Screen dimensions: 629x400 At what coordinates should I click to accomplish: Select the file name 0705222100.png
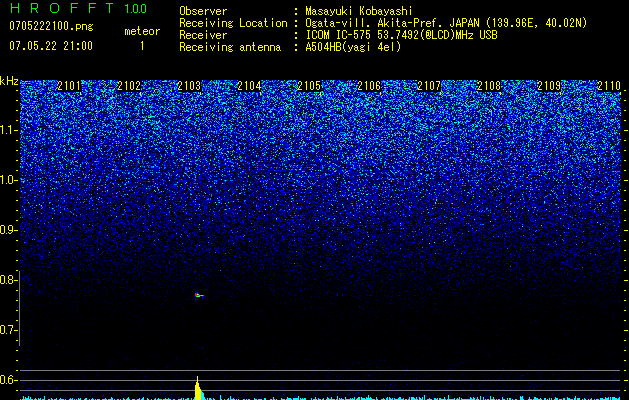click(x=51, y=26)
